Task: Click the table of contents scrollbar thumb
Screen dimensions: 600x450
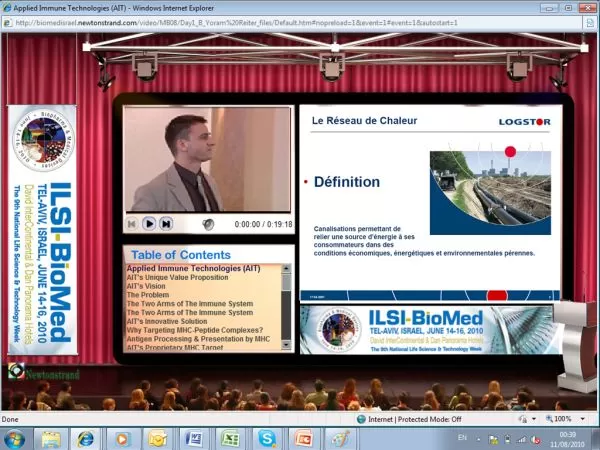Action: click(x=286, y=282)
